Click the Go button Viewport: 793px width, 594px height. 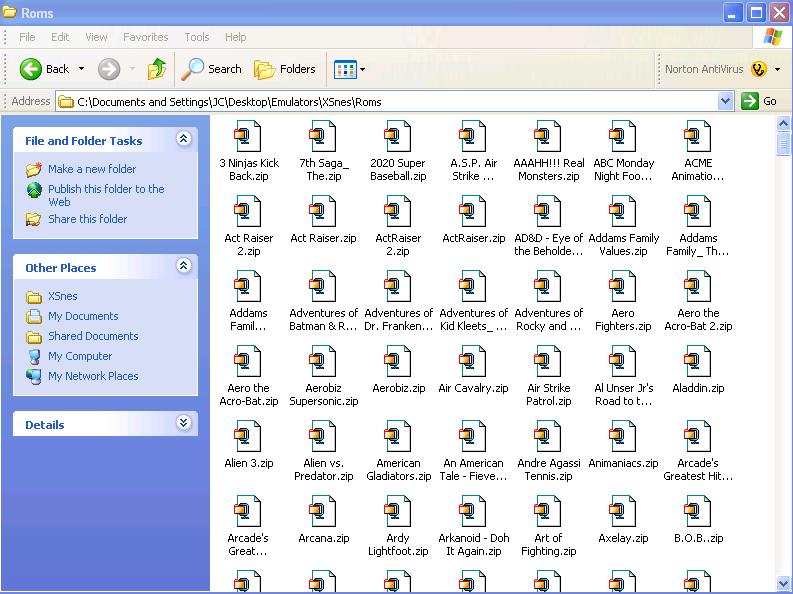point(759,101)
